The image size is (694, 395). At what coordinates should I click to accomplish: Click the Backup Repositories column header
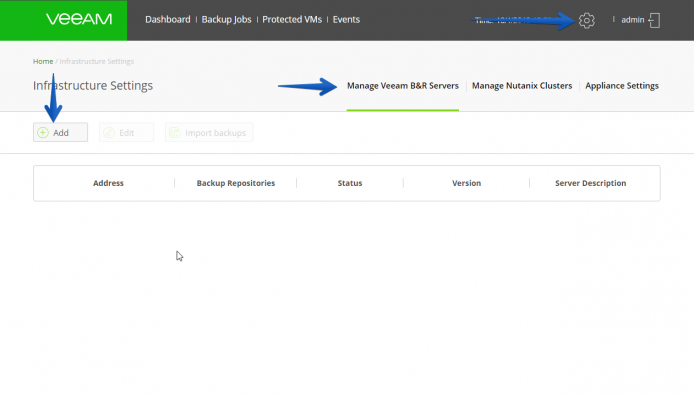coord(235,183)
